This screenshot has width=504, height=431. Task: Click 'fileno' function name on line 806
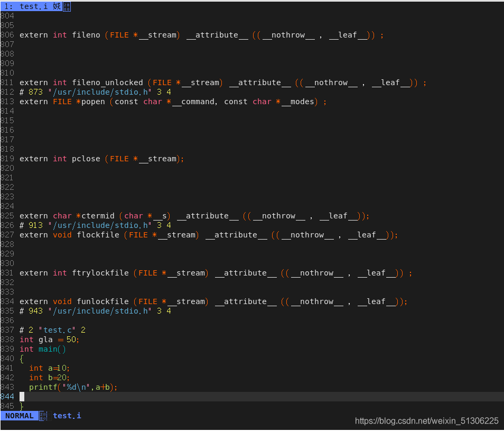(x=86, y=35)
